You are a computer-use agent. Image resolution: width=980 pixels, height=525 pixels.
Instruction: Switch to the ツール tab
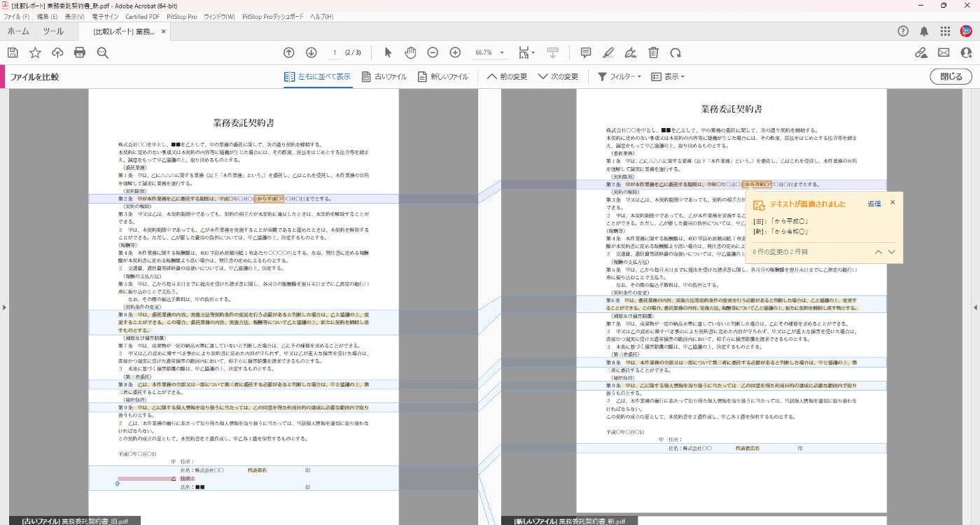[x=53, y=31]
